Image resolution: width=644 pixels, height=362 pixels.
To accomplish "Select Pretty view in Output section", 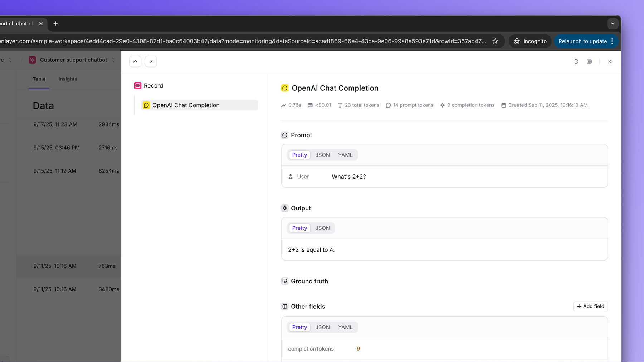I will click(299, 228).
